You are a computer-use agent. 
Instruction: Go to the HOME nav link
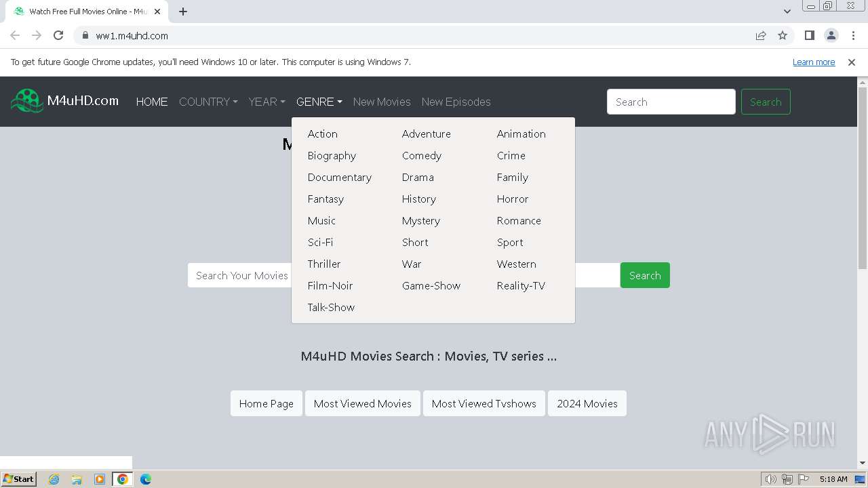(x=152, y=102)
